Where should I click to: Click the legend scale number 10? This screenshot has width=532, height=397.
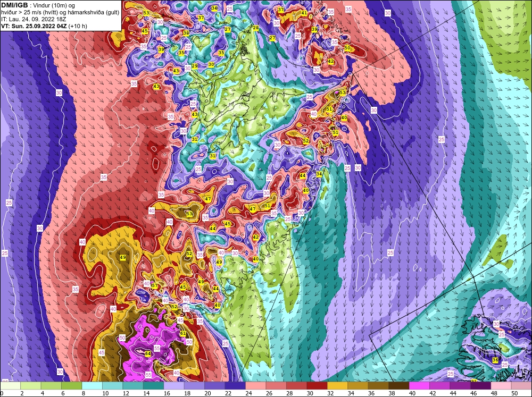(105, 393)
